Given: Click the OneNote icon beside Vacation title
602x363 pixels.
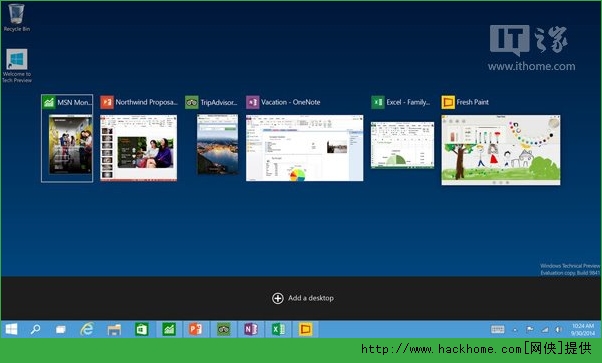Looking at the screenshot, I should 252,102.
